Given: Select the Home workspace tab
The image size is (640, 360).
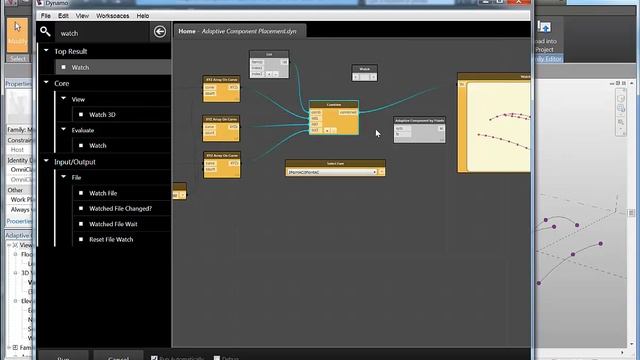Looking at the screenshot, I should [x=240, y=31].
